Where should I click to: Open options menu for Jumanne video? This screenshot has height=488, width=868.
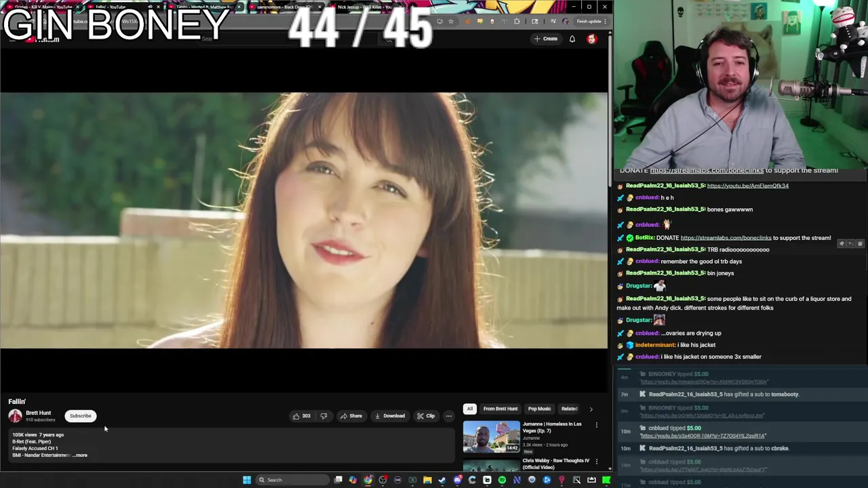tap(597, 425)
